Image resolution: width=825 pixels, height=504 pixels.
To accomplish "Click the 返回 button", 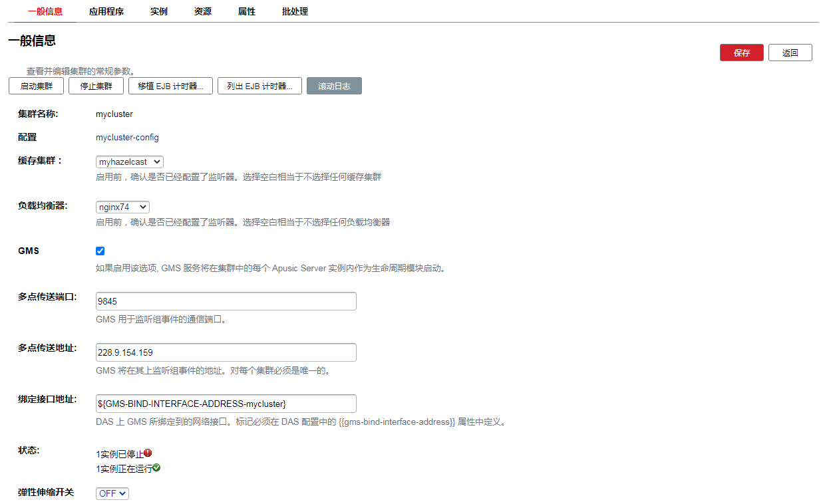I will 790,53.
